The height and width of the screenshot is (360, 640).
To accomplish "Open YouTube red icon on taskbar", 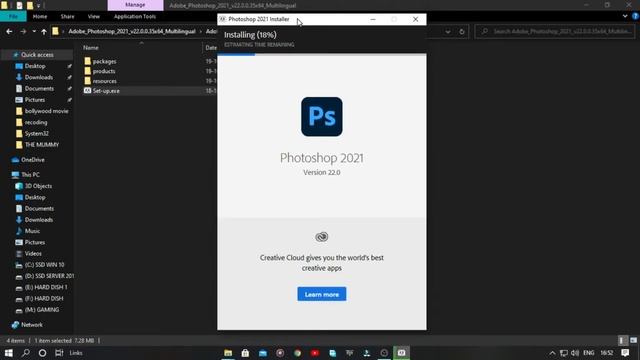I will (x=315, y=353).
